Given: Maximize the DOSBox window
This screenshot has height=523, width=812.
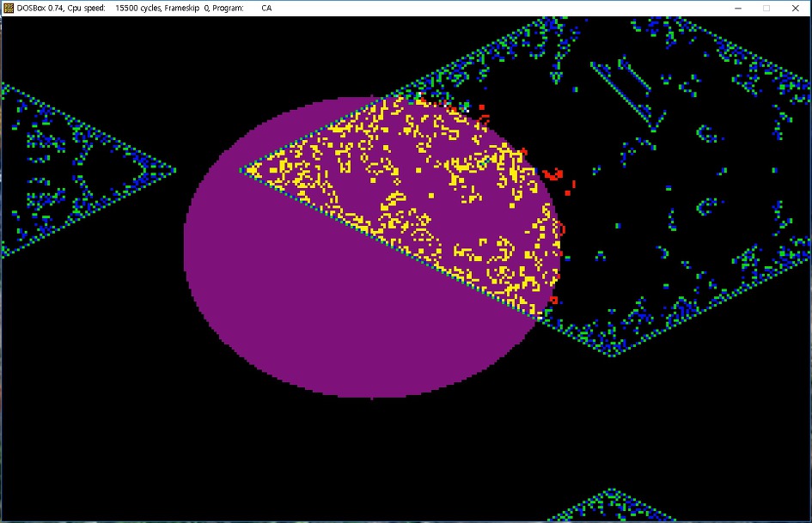Looking at the screenshot, I should pyautogui.click(x=766, y=8).
